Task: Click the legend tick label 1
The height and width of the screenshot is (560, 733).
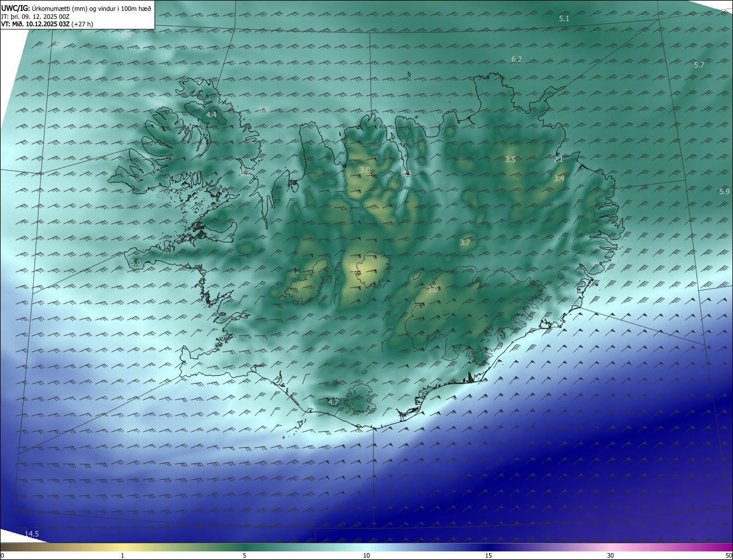Action: coord(123,555)
